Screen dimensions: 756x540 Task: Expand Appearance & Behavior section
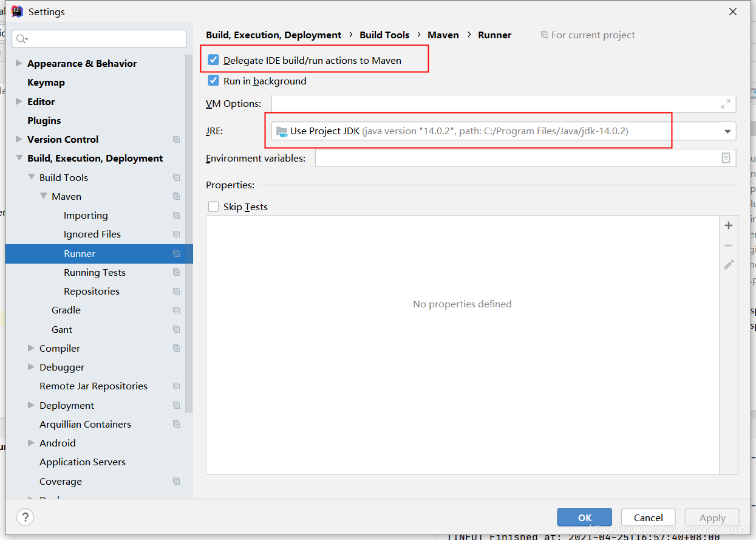point(19,63)
